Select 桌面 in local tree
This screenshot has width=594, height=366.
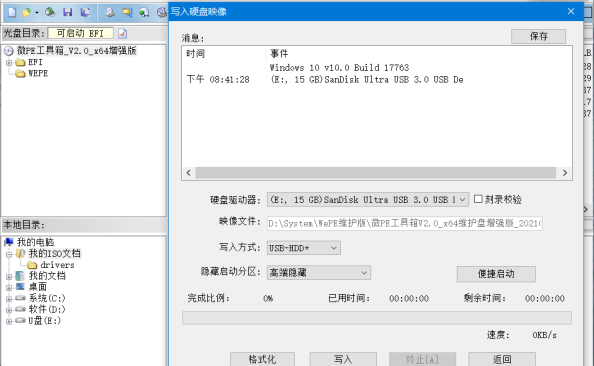click(38, 287)
